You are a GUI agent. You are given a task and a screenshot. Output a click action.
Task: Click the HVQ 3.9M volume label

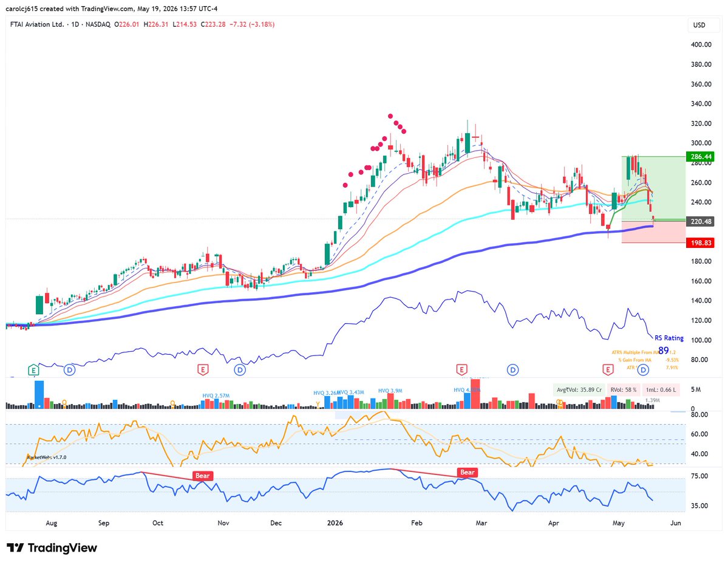(390, 391)
